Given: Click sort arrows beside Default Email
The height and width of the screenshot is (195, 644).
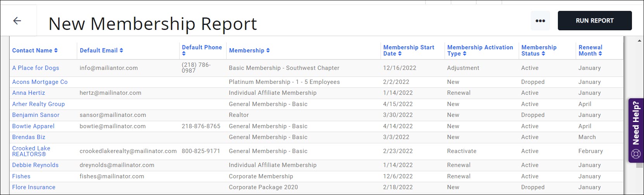Looking at the screenshot, I should pyautogui.click(x=121, y=50).
